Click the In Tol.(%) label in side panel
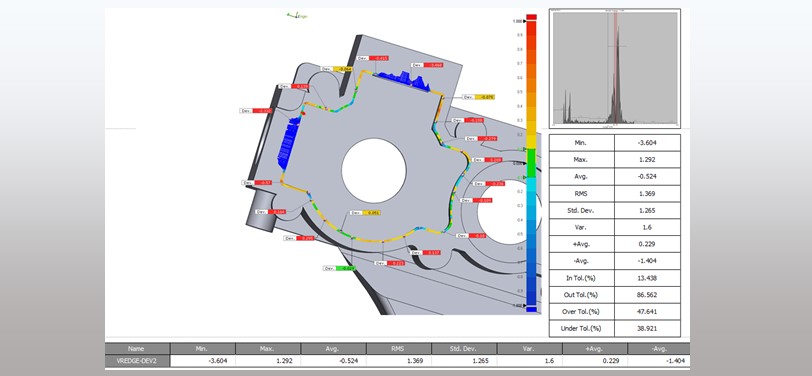Screen dimensions: 812x376 pos(582,278)
